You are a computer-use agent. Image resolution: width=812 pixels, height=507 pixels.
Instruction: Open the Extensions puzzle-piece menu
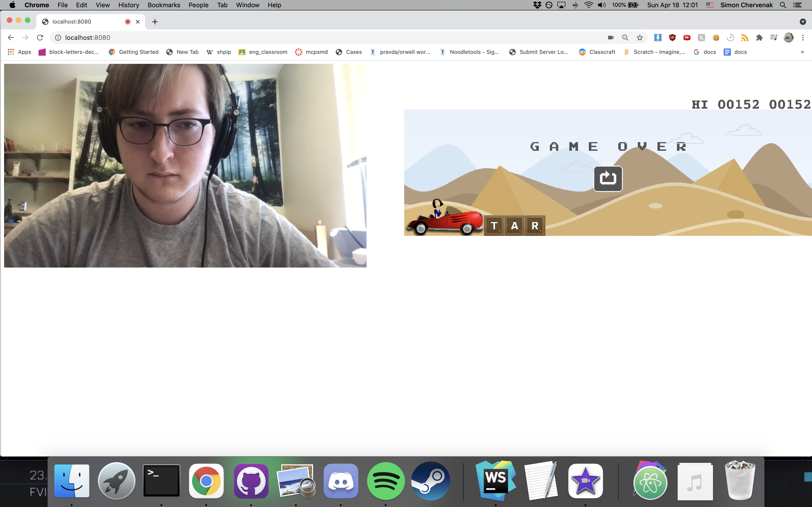click(x=759, y=38)
